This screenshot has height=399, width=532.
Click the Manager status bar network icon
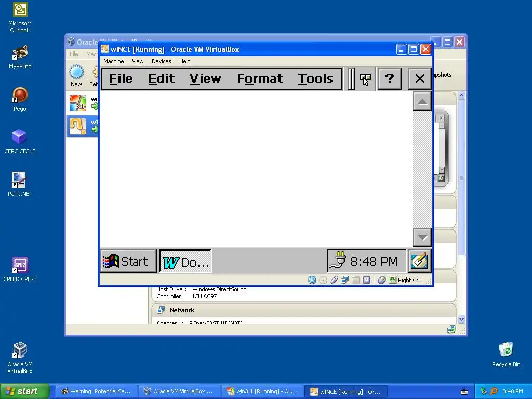tap(451, 329)
